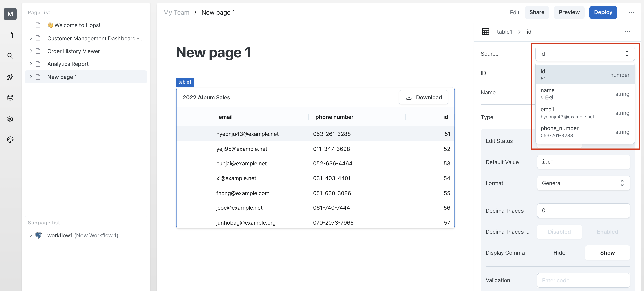Select the yeji95@example.net cell
The image size is (644, 291).
coord(260,149)
